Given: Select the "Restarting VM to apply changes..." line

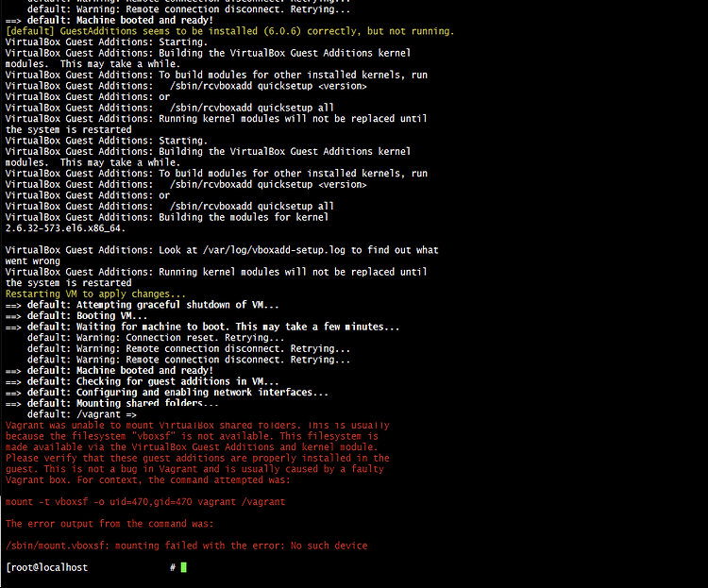Looking at the screenshot, I should point(95,294).
